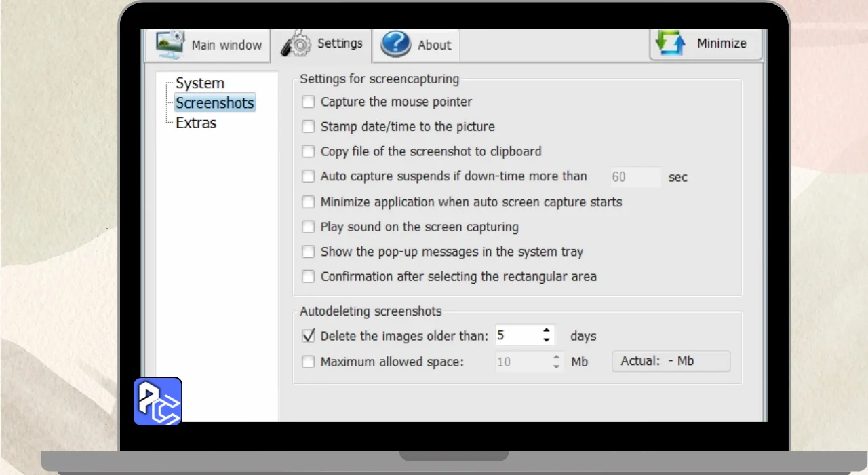
Task: Enable Capture the mouse pointer
Action: click(x=309, y=102)
